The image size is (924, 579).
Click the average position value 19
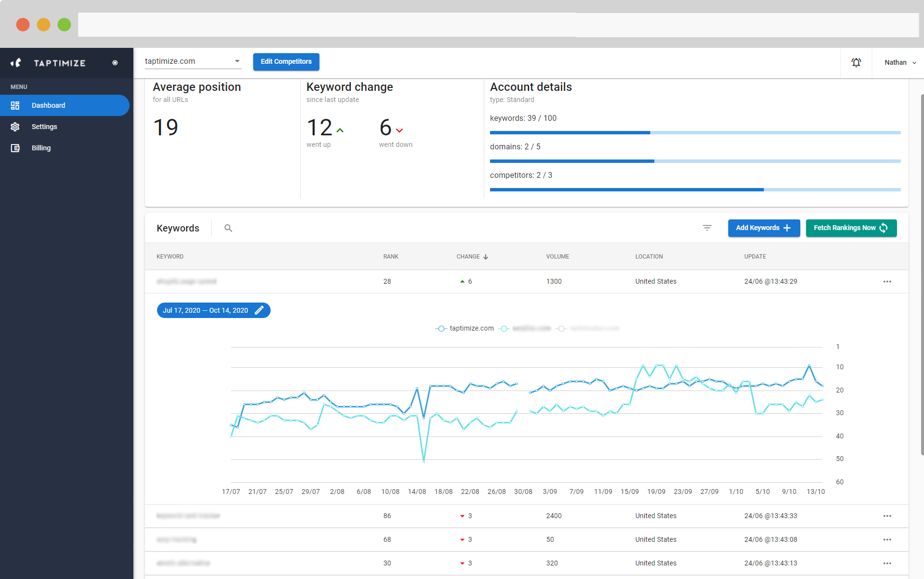(166, 128)
